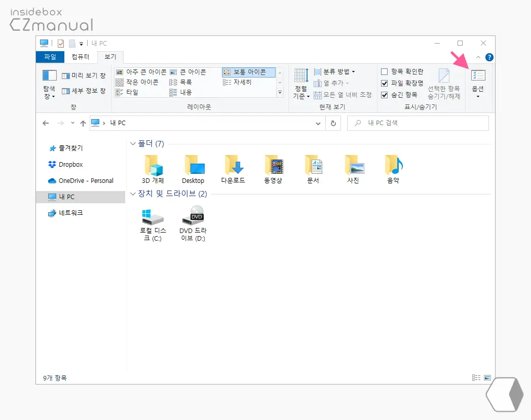Click the Properties quick access icon
This screenshot has width=531, height=420.
pyautogui.click(x=61, y=44)
